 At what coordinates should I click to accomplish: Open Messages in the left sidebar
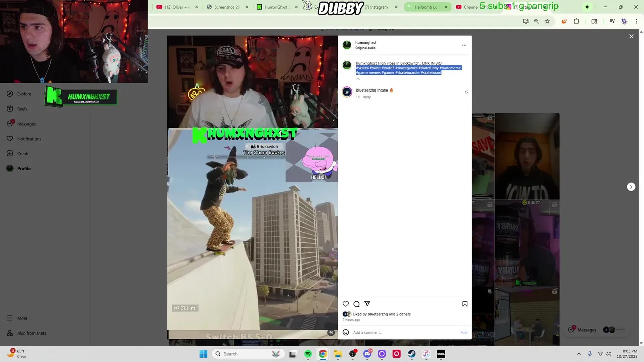tap(21, 124)
